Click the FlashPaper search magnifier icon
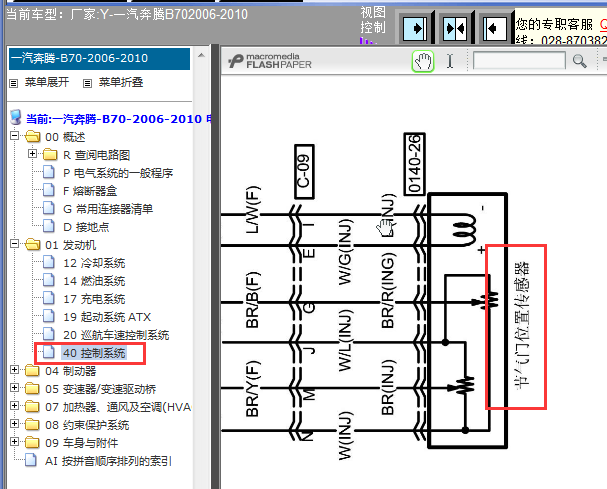Viewport: 607px width, 489px height. [x=579, y=61]
